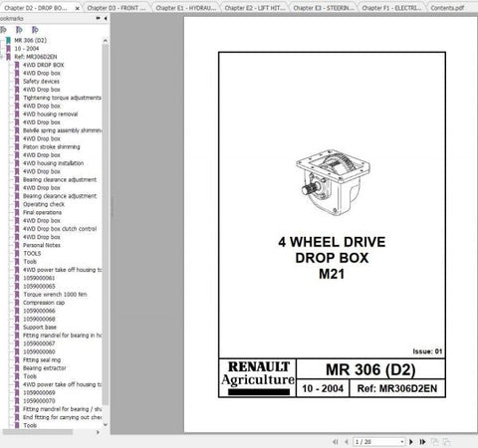478x448 pixels.
Task: Open the Personal Notes bookmark
Action: (42, 245)
